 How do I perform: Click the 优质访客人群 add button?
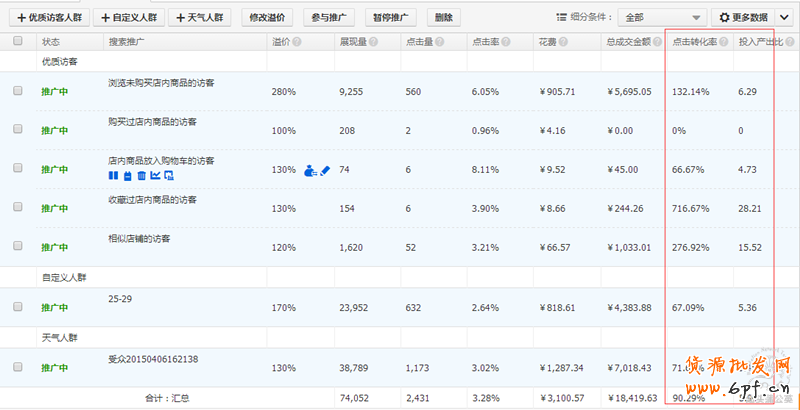(x=47, y=18)
